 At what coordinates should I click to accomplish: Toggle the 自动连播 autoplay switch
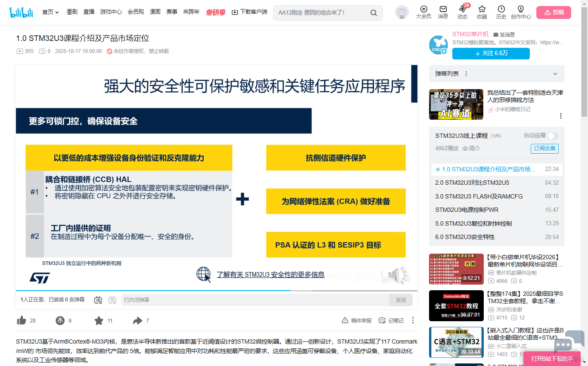point(553,136)
